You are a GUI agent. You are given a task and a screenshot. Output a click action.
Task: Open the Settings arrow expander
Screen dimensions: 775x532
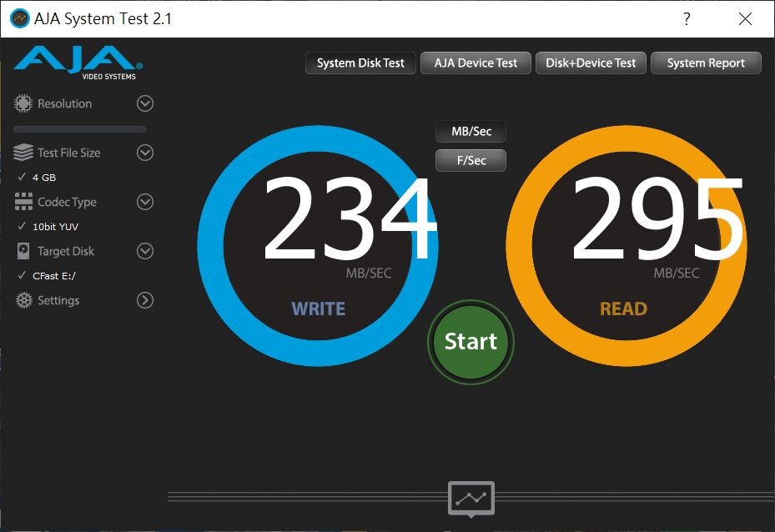point(145,300)
